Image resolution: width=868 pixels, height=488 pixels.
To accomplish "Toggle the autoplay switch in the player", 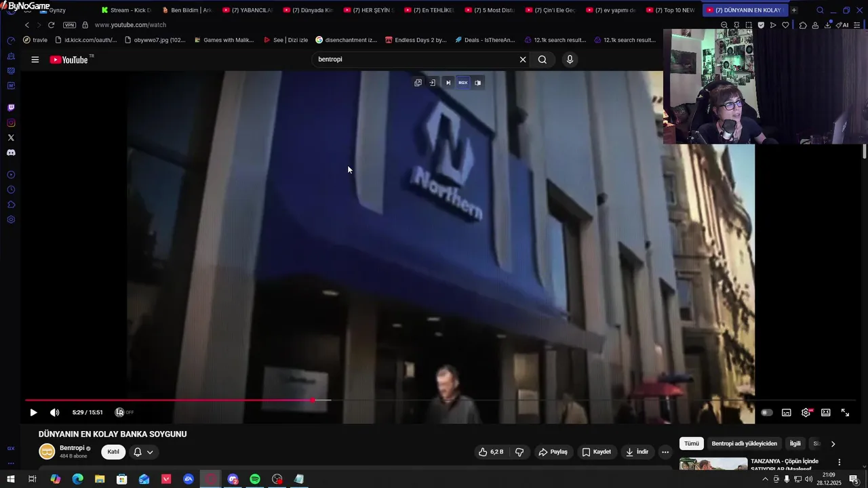I will [766, 412].
